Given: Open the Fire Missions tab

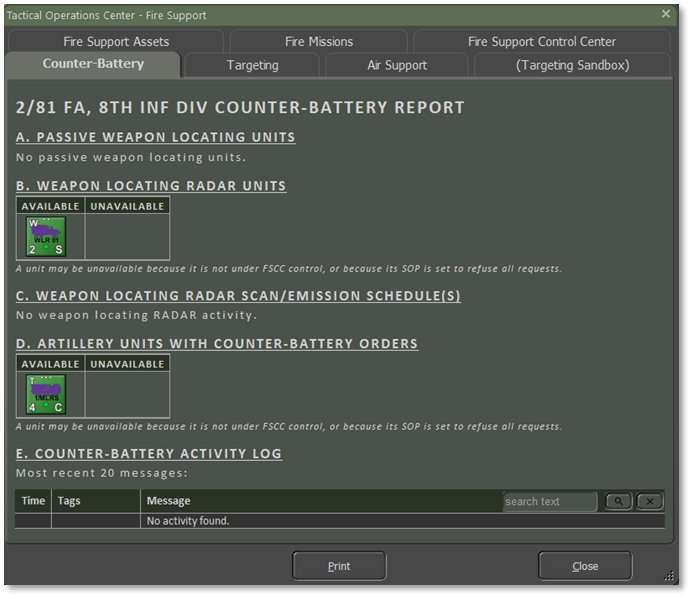Looking at the screenshot, I should [x=318, y=41].
